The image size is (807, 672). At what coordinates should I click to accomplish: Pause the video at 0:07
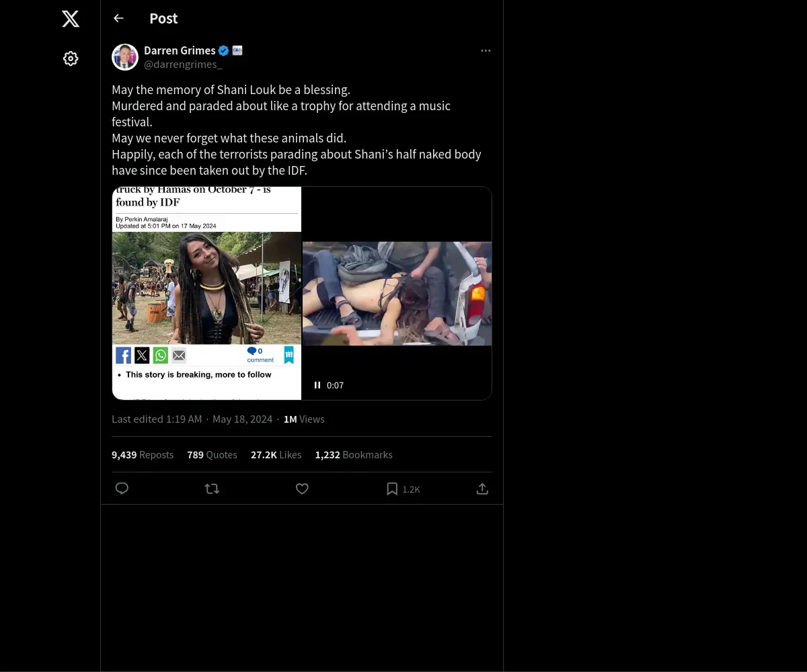(x=317, y=385)
